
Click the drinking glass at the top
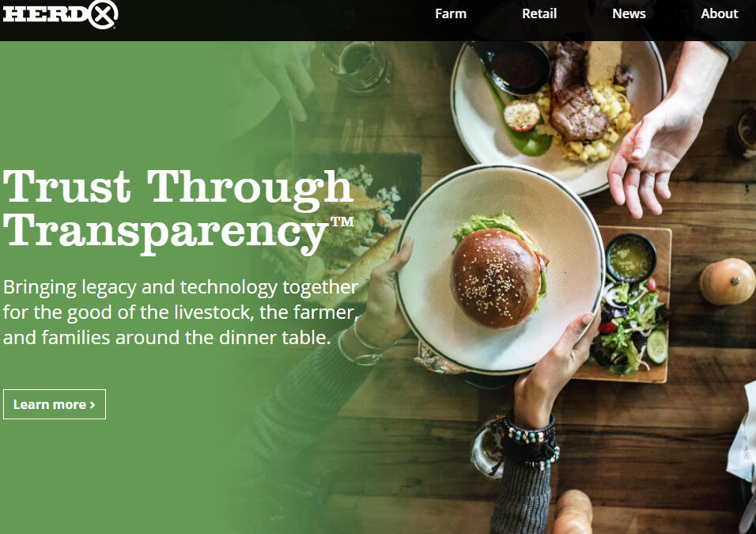pyautogui.click(x=357, y=65)
